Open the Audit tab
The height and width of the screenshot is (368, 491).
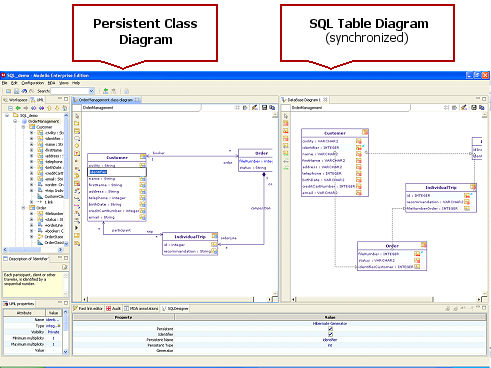[x=113, y=308]
